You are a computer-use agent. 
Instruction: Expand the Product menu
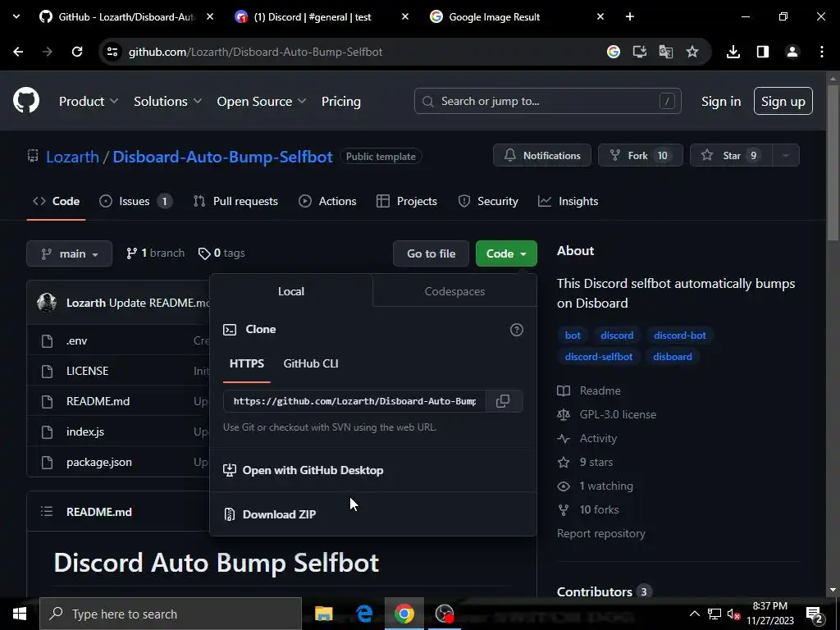[89, 101]
